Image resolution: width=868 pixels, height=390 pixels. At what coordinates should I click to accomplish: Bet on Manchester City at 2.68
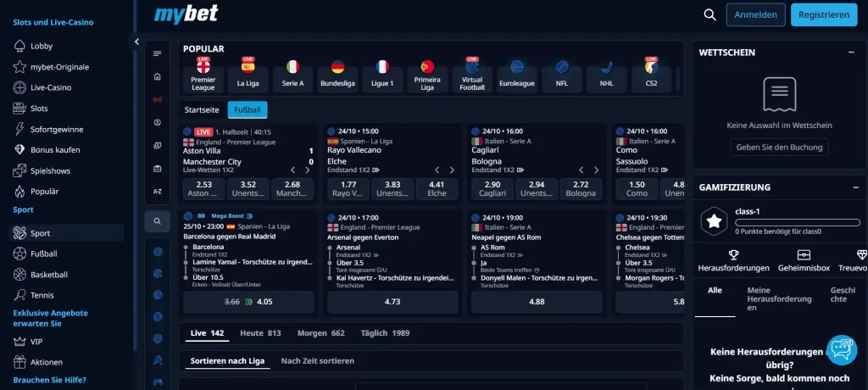[292, 189]
